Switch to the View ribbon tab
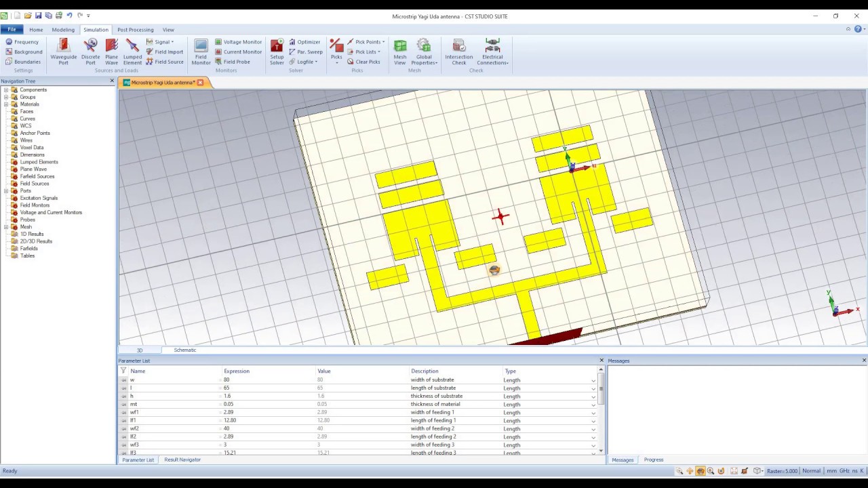The height and width of the screenshot is (488, 868). (x=168, y=30)
